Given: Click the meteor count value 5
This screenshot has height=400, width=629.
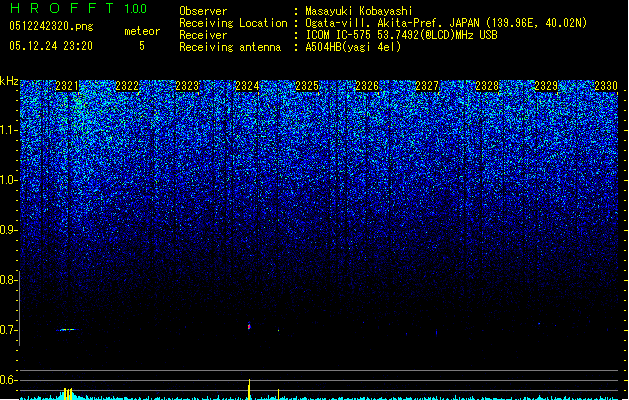Looking at the screenshot, I should [x=142, y=46].
